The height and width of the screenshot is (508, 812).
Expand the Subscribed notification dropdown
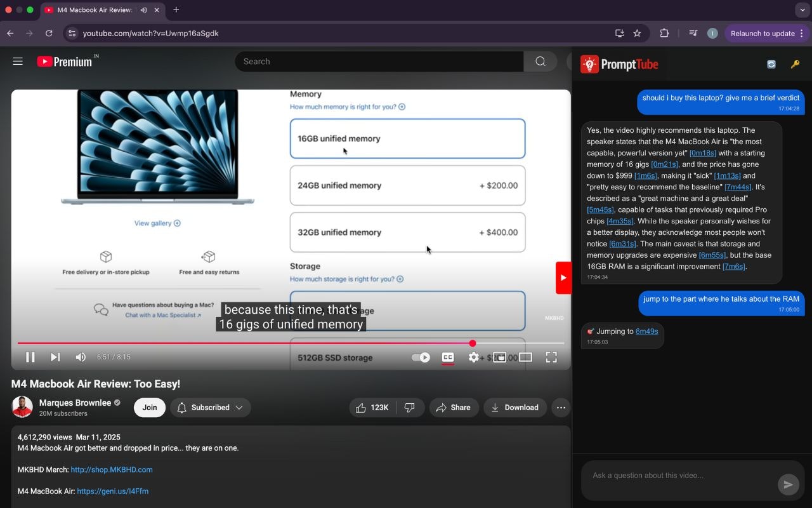point(210,408)
